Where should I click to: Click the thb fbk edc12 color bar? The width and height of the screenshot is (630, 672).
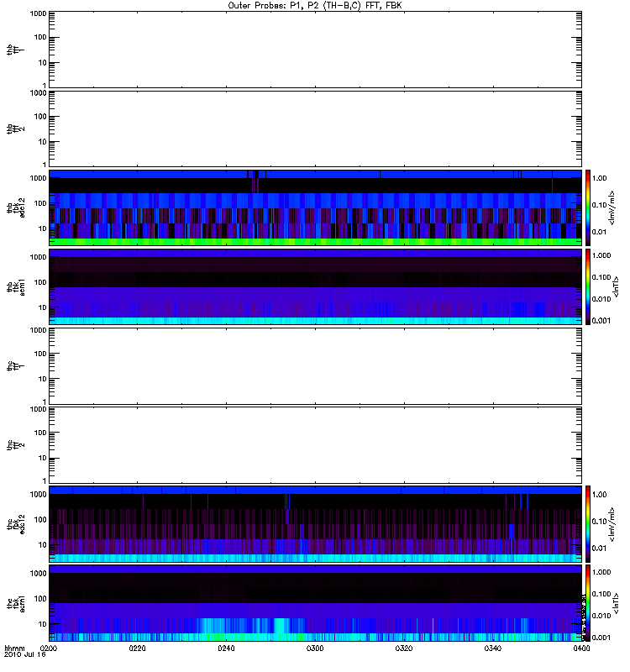pos(588,207)
